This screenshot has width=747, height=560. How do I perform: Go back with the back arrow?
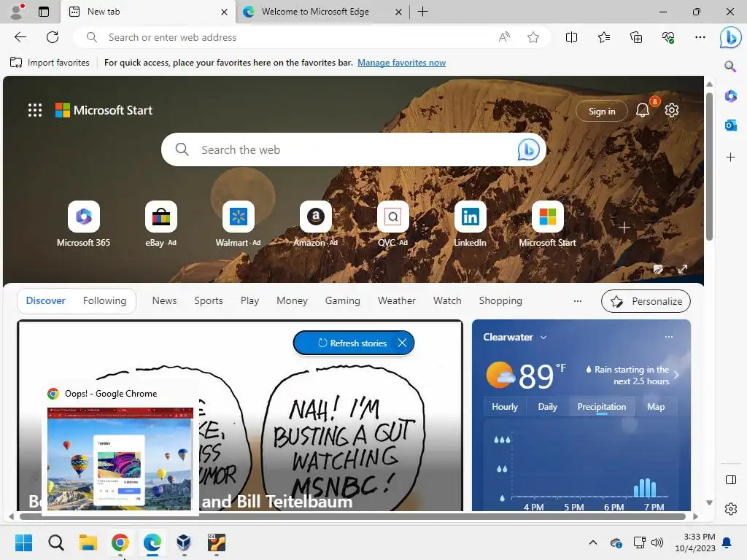coord(20,37)
